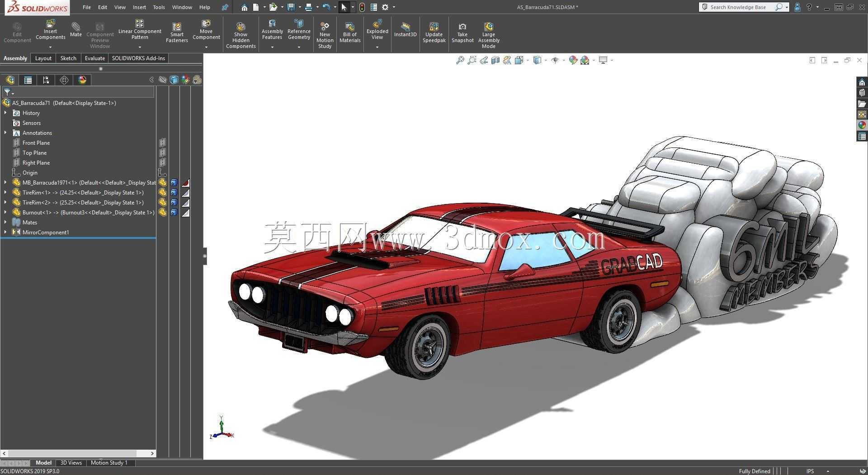The image size is (868, 475).
Task: Expand the Annotations folder
Action: point(5,133)
